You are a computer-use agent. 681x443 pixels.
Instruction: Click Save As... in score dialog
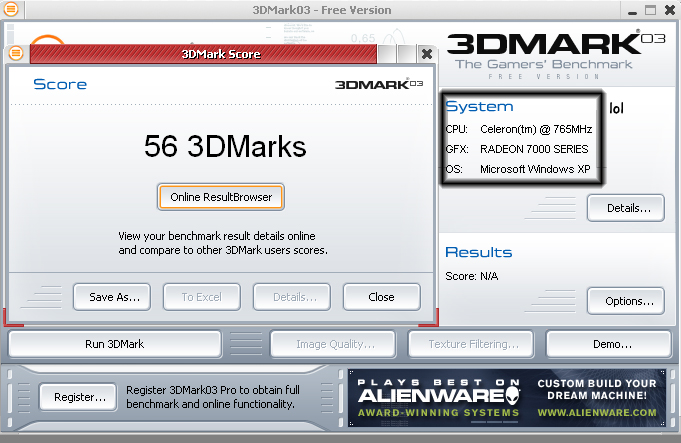pos(112,297)
